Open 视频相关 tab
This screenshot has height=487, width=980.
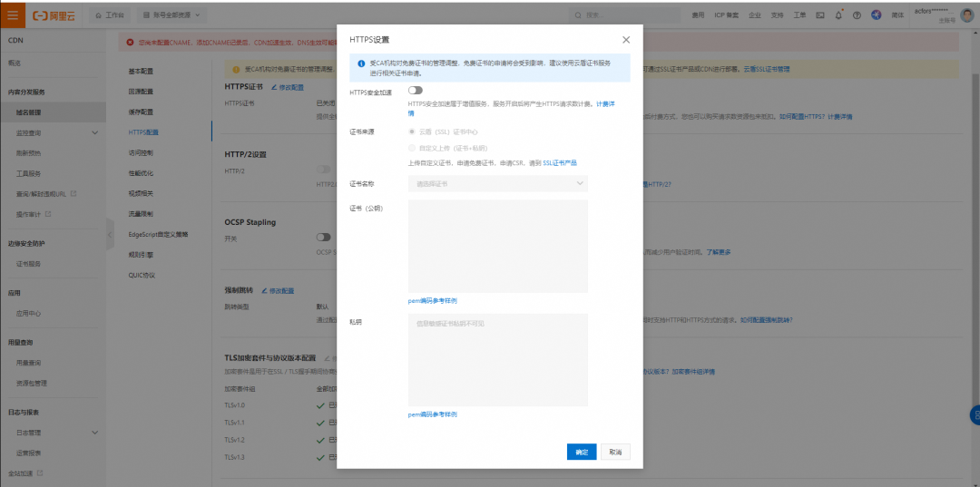pyautogui.click(x=141, y=193)
